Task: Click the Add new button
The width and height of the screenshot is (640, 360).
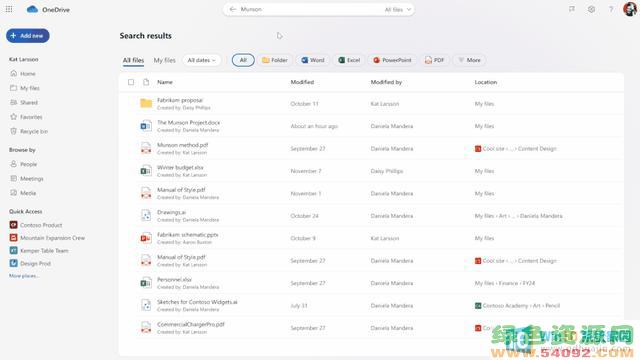Action: point(28,36)
